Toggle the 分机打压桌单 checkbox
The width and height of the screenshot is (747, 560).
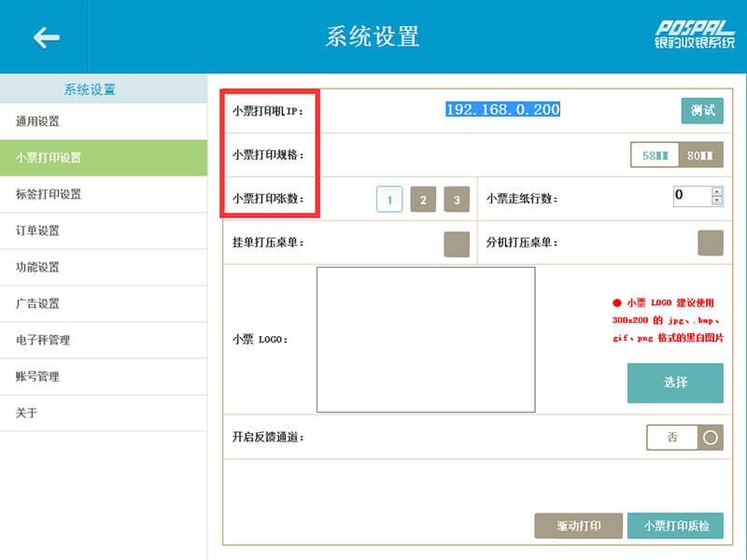coord(710,243)
